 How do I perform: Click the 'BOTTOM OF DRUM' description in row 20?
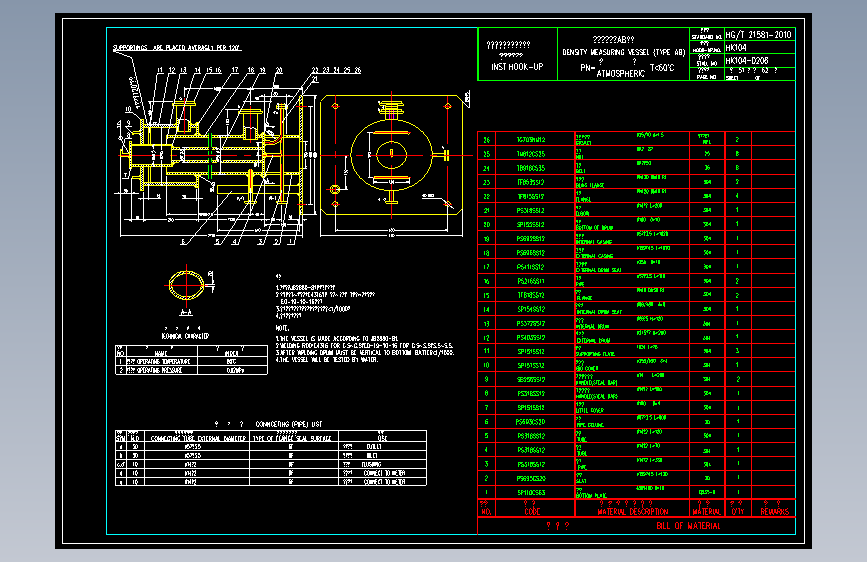pyautogui.click(x=595, y=227)
